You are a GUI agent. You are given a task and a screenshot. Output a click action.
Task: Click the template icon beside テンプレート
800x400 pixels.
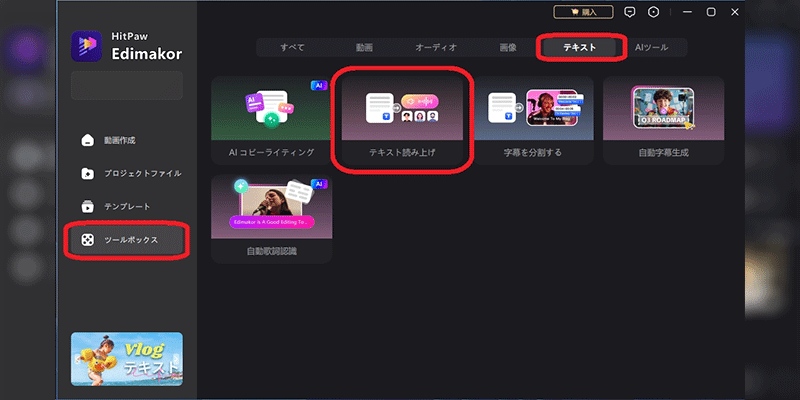coord(88,207)
